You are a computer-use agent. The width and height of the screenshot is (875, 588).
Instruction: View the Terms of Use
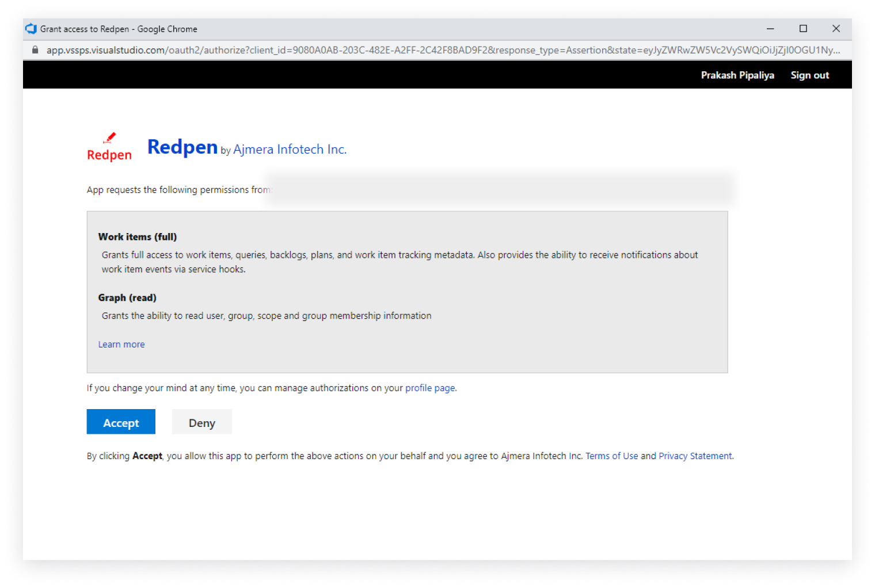(x=611, y=456)
